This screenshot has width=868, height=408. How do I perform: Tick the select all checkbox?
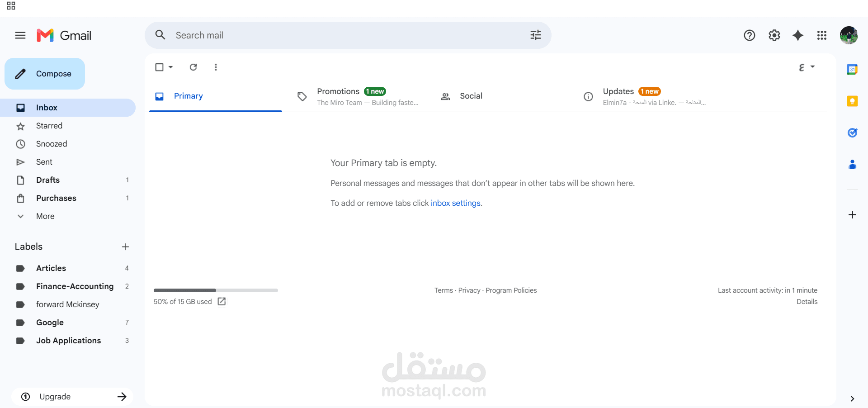[159, 67]
